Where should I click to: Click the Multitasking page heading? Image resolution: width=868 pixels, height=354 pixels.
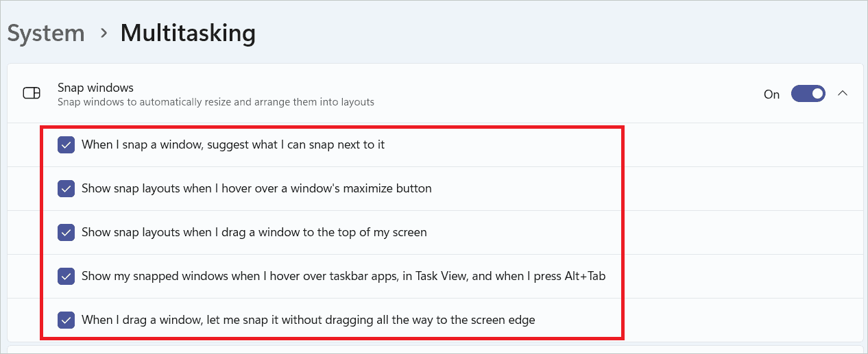click(188, 33)
